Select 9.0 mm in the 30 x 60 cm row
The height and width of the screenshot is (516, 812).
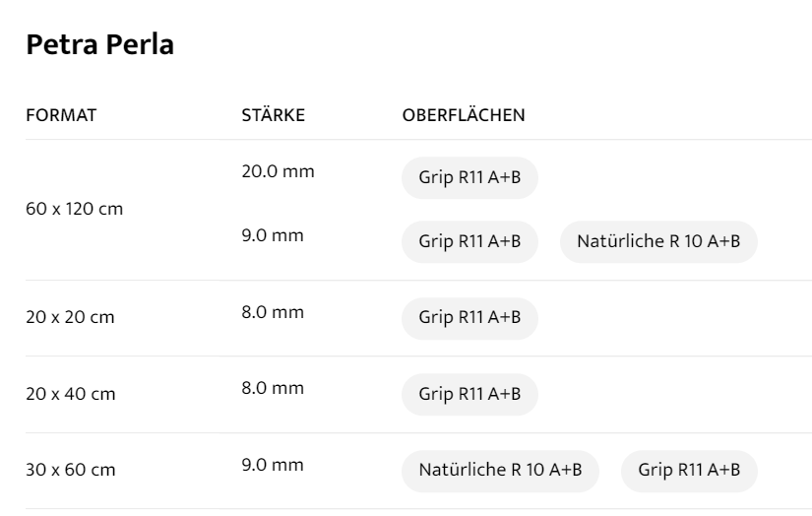coord(273,464)
